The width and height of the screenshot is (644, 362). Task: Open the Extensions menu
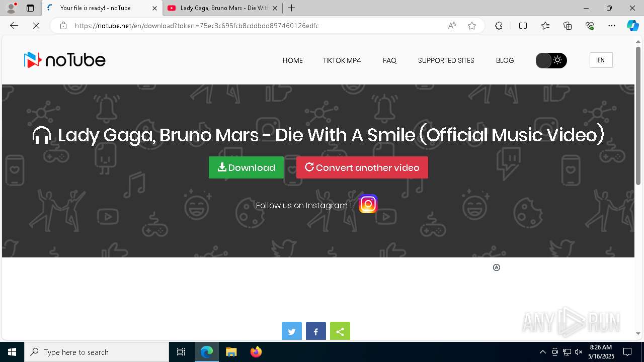tap(499, 26)
